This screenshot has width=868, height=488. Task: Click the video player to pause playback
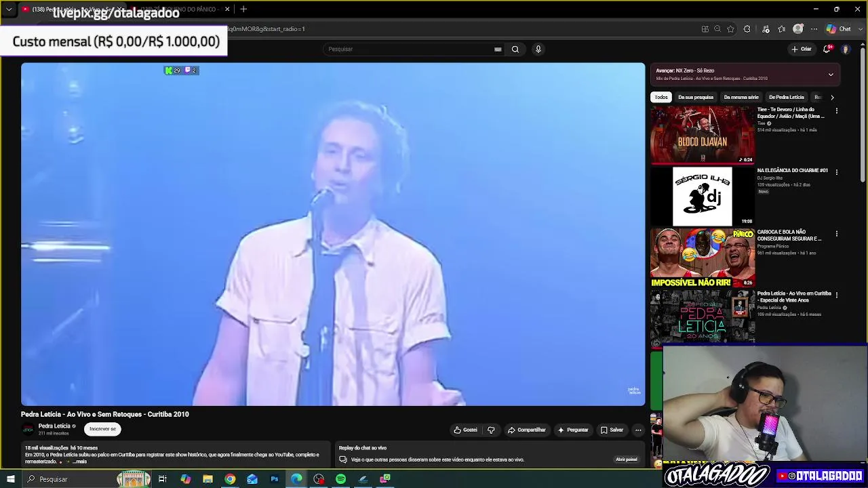click(x=333, y=235)
